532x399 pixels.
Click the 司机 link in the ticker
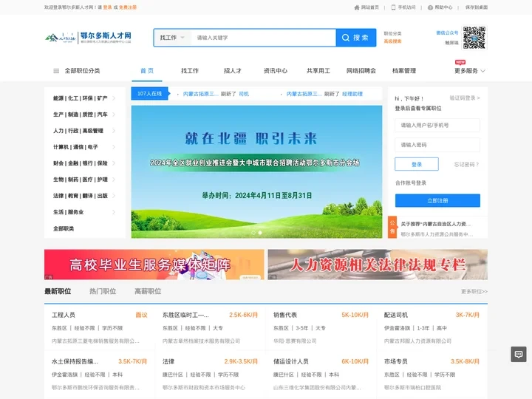(x=244, y=94)
